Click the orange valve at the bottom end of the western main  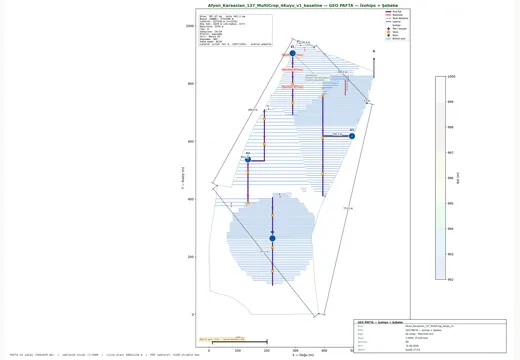248,203
